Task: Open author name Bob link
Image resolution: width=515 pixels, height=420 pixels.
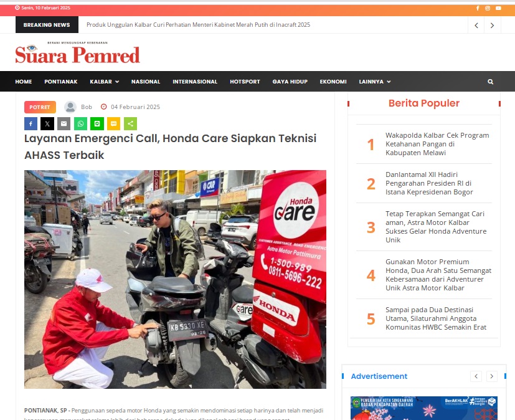Action: tap(87, 107)
